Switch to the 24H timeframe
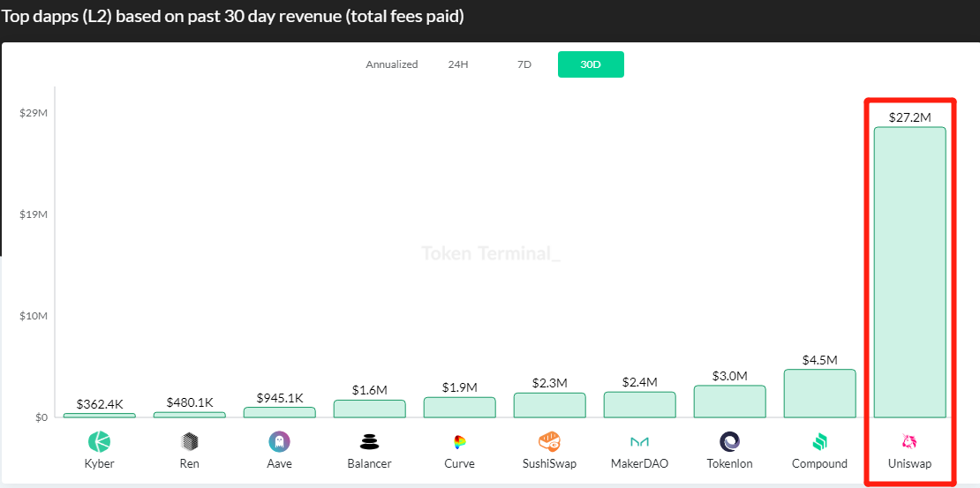Screen dimensions: 980x488 458,64
